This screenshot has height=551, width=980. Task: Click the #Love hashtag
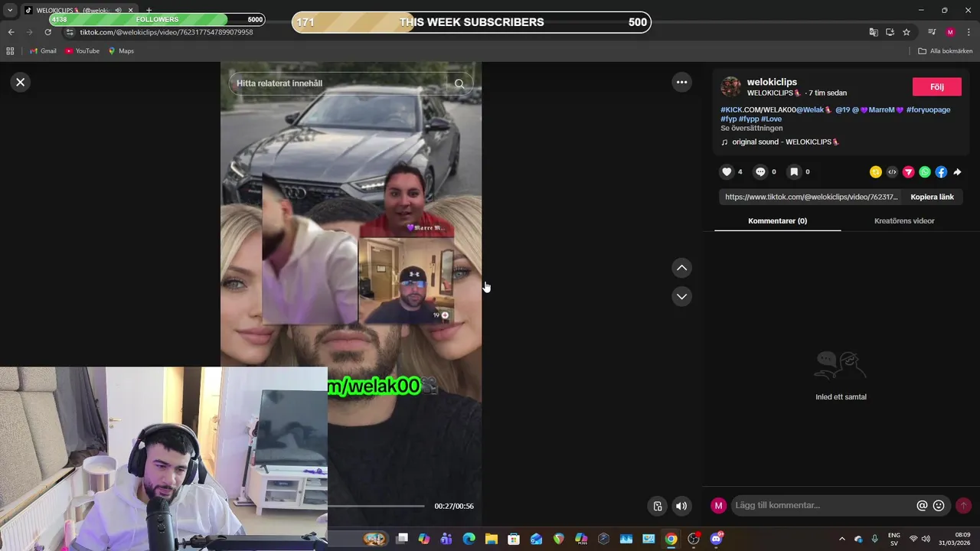click(x=771, y=119)
